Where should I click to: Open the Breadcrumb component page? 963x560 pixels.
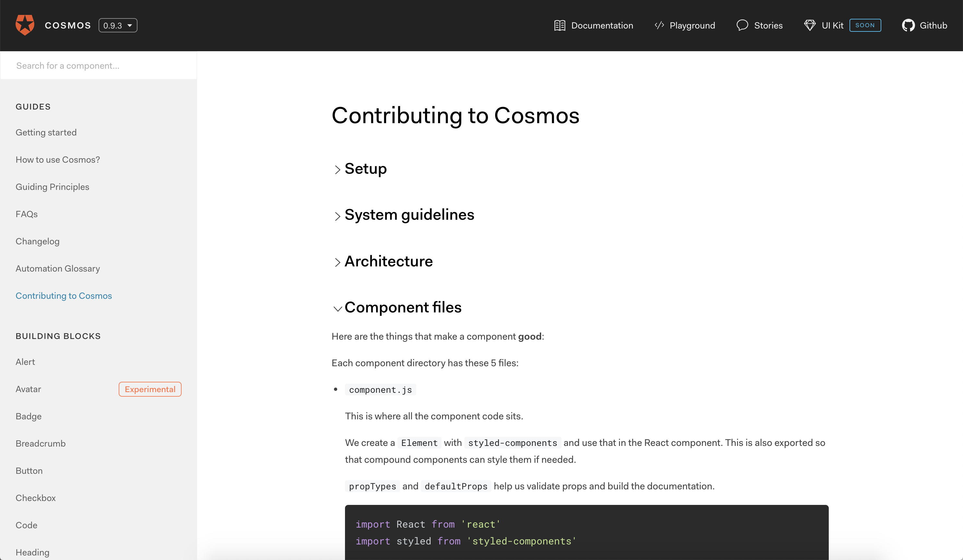(x=41, y=443)
